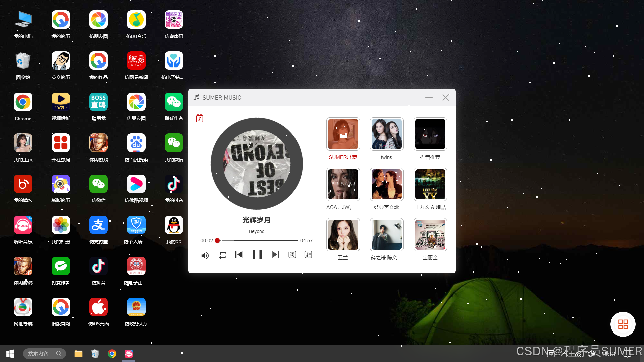644x362 pixels.
Task: Mute the player volume
Action: (x=205, y=256)
